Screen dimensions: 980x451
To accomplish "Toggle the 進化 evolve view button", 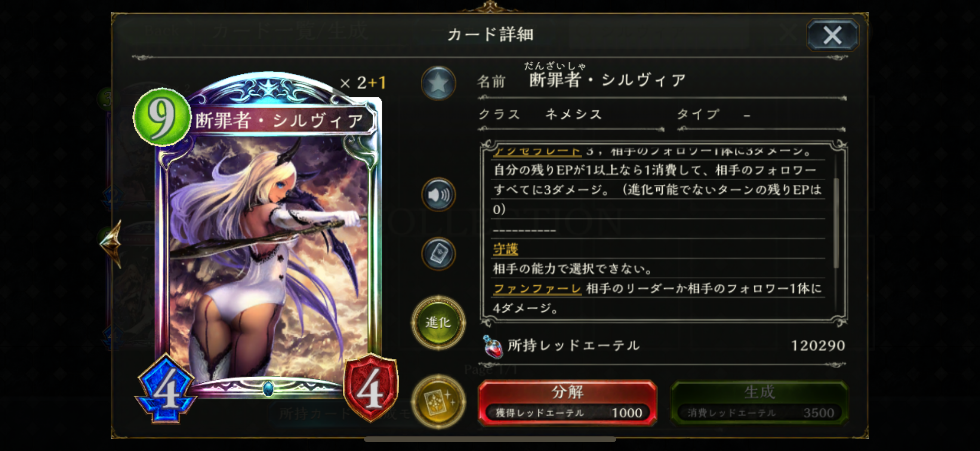I will coord(438,322).
